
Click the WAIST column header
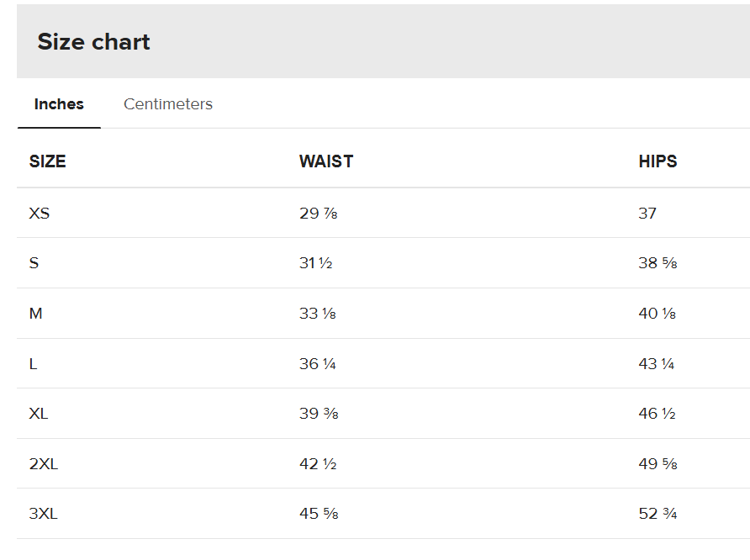click(x=326, y=161)
